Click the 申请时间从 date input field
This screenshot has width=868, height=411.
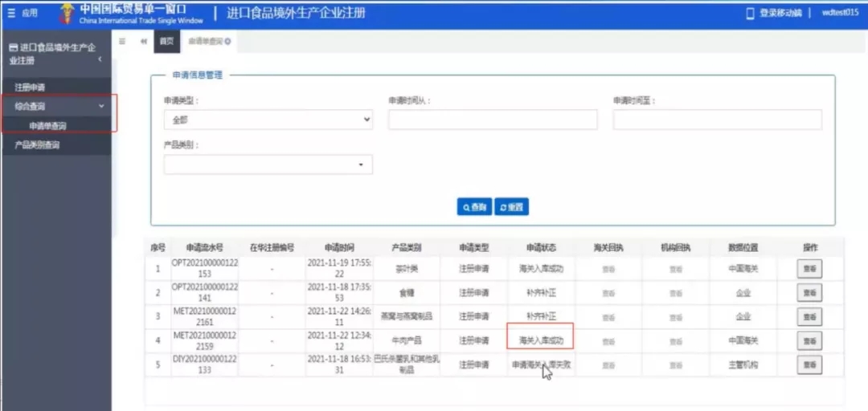tap(493, 120)
